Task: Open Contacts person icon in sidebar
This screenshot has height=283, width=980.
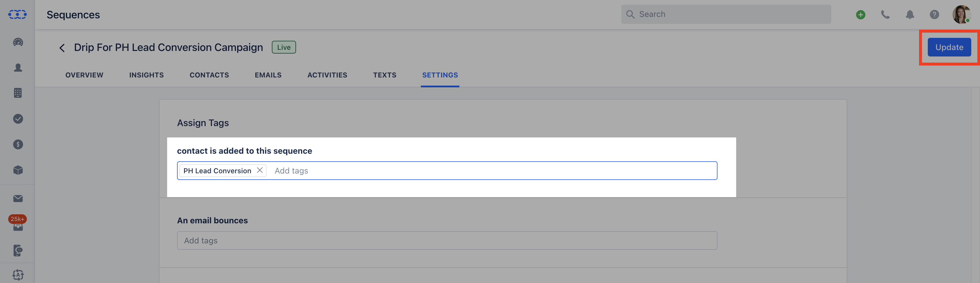Action: 18,68
